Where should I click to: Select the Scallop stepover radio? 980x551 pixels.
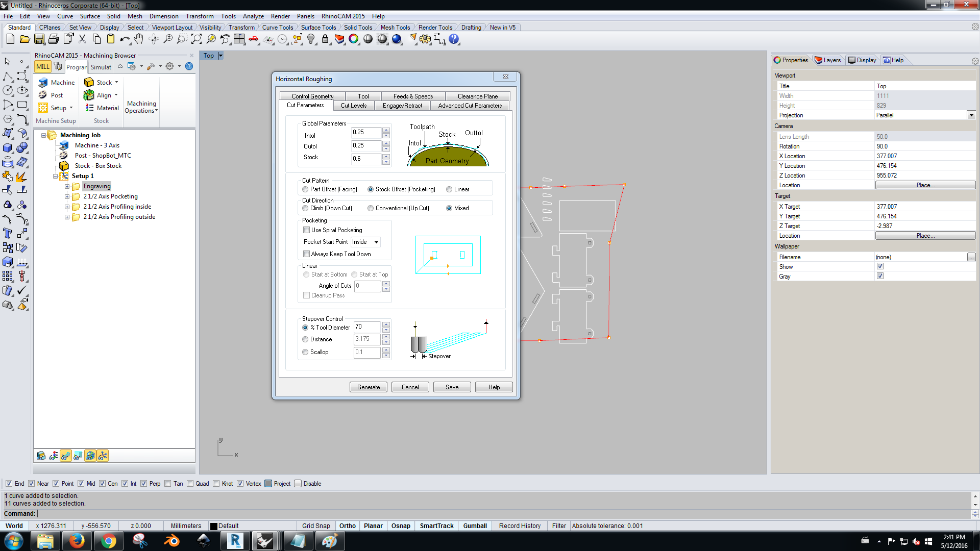(305, 352)
